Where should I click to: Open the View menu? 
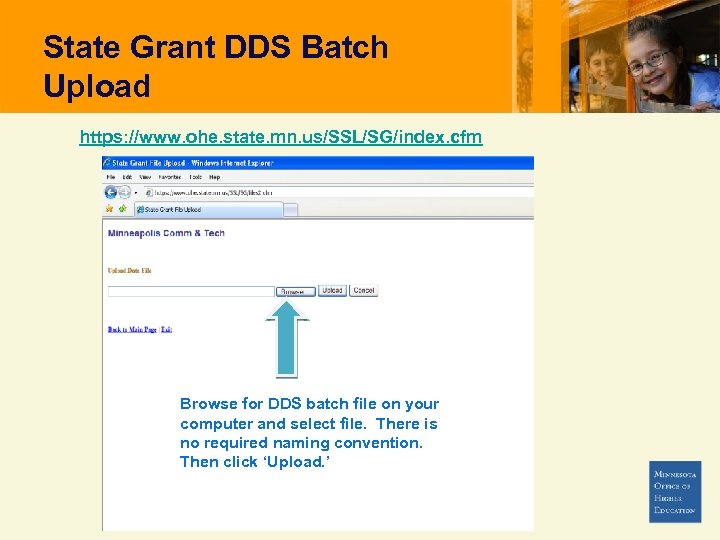145,177
